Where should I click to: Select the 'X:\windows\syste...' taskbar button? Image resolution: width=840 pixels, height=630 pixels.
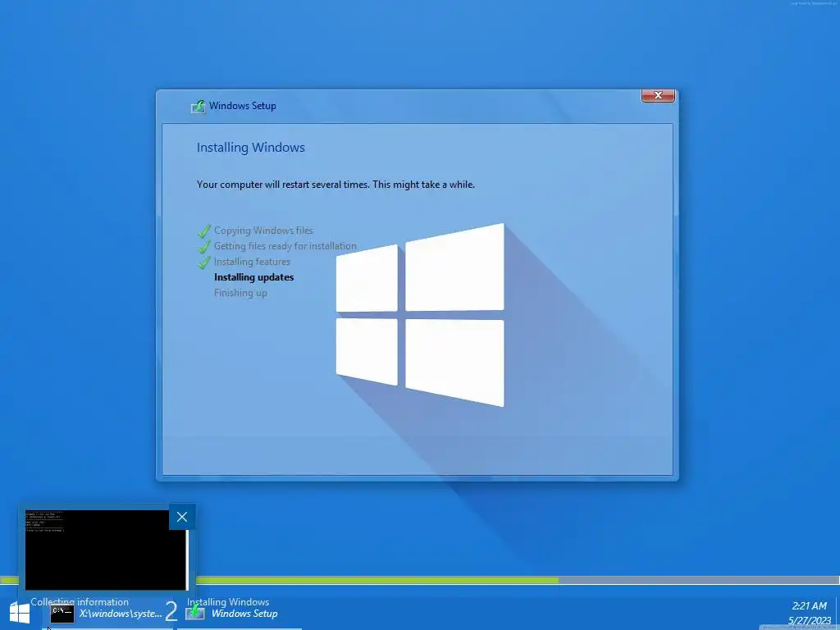coord(106,614)
